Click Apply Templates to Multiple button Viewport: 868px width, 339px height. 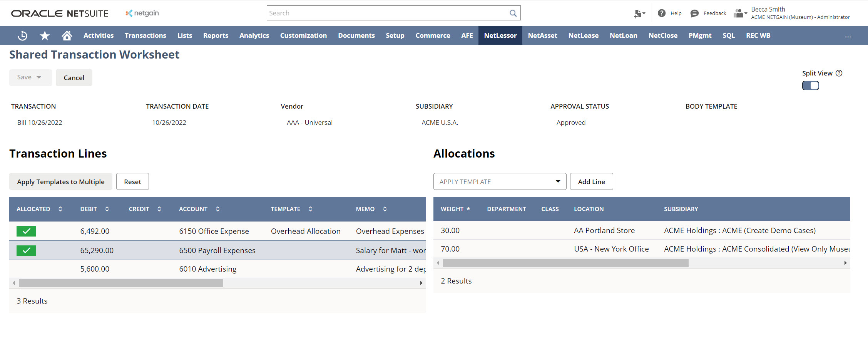(61, 181)
